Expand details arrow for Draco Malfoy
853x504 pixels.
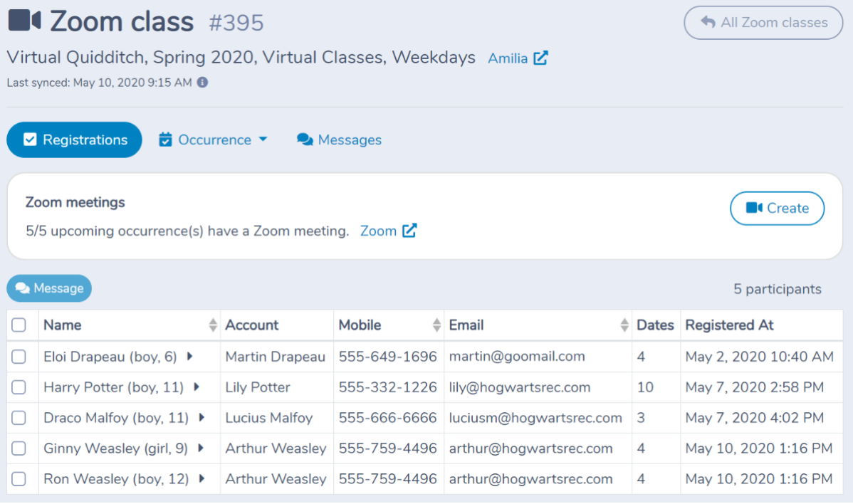tap(202, 418)
